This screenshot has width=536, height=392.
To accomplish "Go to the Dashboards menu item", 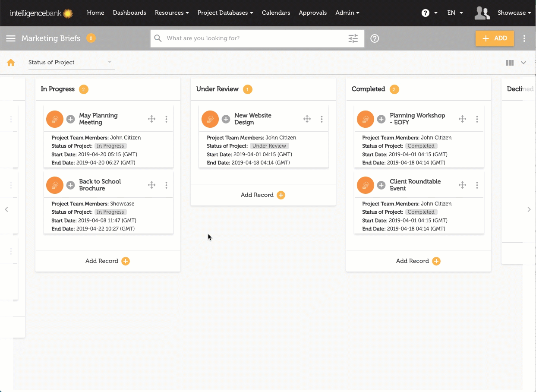I will (129, 13).
